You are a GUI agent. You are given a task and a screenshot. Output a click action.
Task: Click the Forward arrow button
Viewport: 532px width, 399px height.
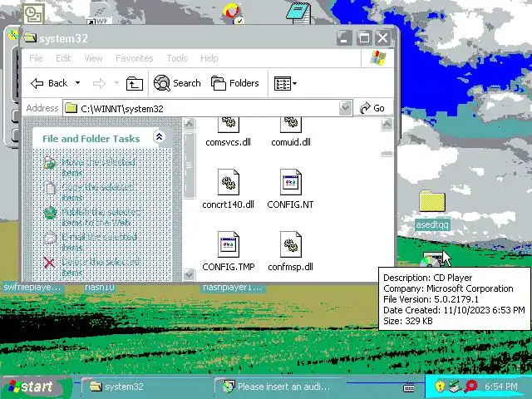(99, 83)
